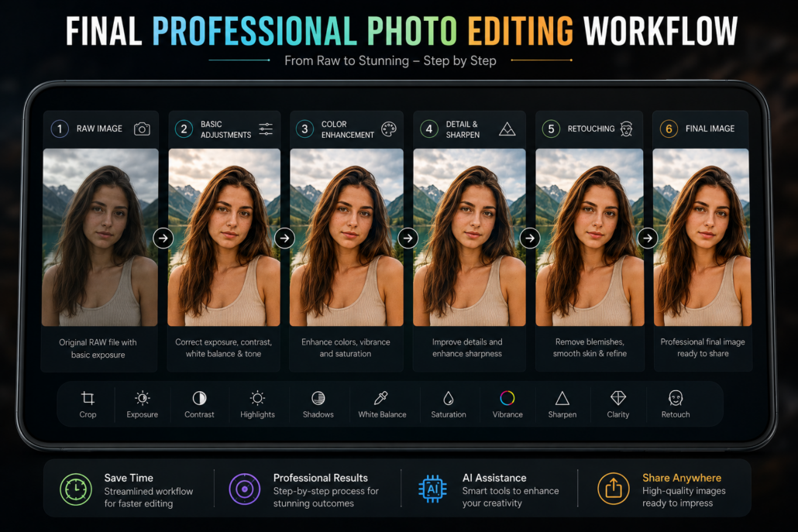Open the RAW IMAGE step tab
The width and height of the screenshot is (798, 532).
click(101, 129)
